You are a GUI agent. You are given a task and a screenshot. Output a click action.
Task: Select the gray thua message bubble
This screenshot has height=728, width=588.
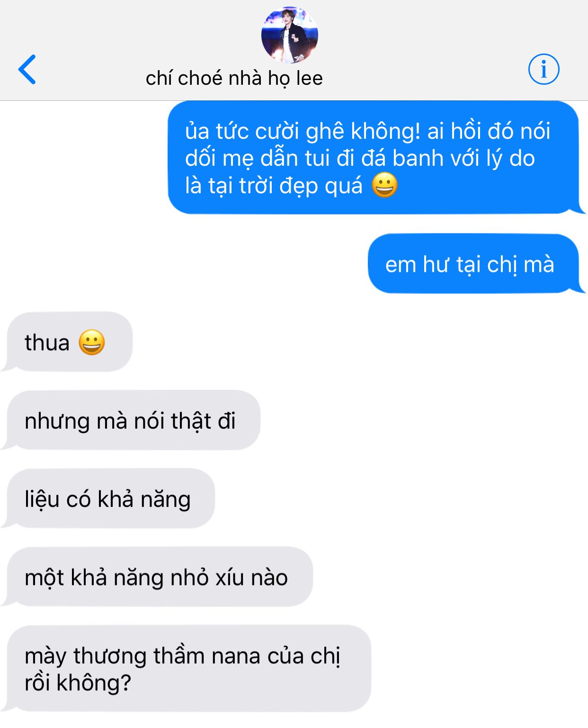click(x=70, y=342)
